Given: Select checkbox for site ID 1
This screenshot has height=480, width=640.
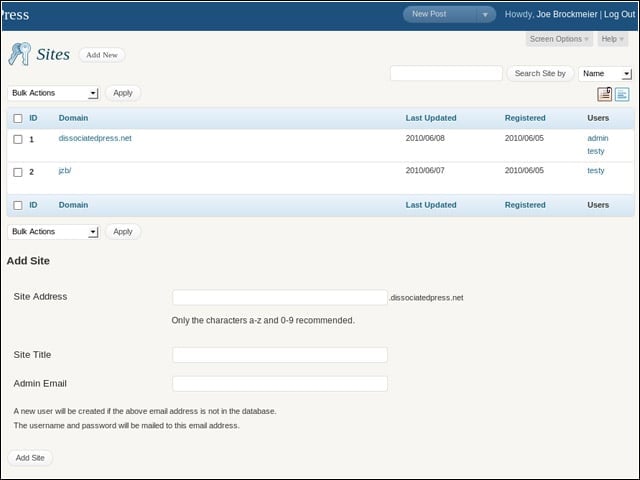Looking at the screenshot, I should pyautogui.click(x=18, y=140).
